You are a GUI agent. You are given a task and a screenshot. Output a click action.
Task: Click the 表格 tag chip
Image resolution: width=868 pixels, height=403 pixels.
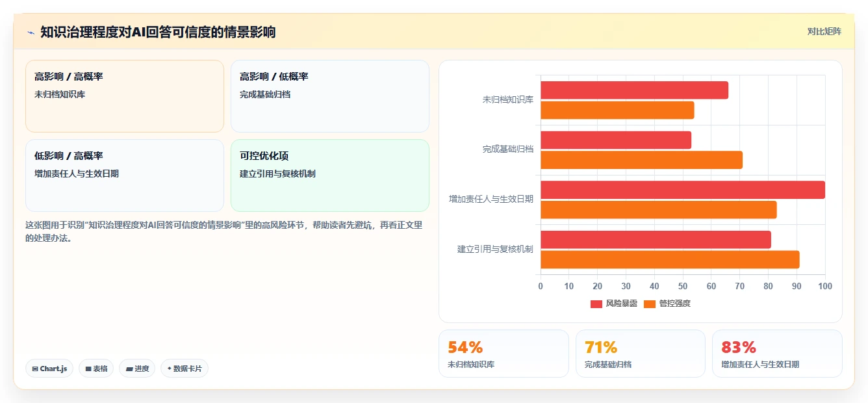coord(96,369)
